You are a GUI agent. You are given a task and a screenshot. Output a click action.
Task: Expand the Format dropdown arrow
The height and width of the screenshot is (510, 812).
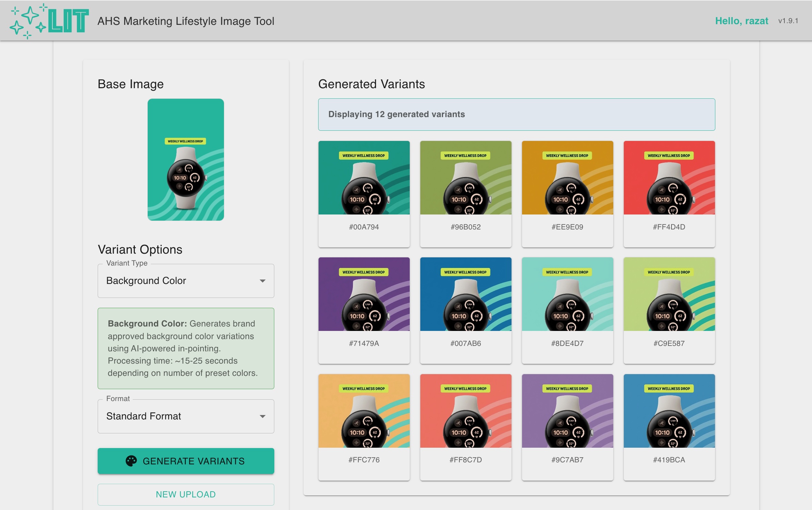(262, 416)
